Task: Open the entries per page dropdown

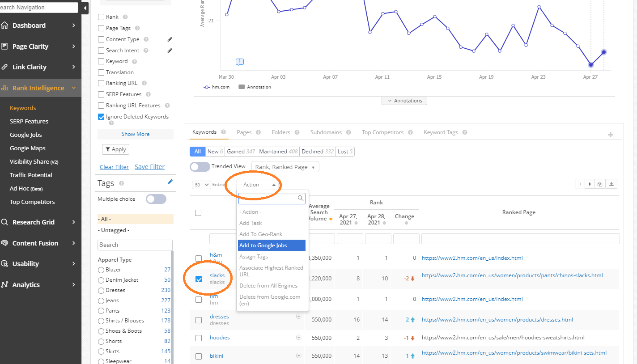Action: click(201, 185)
